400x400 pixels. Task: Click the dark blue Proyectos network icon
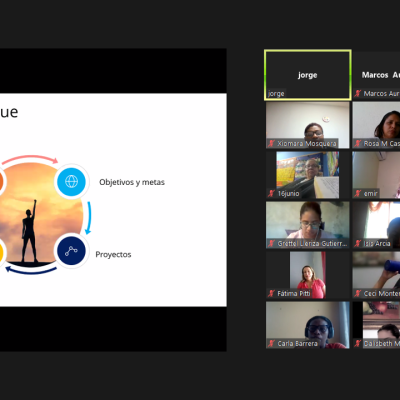72,251
